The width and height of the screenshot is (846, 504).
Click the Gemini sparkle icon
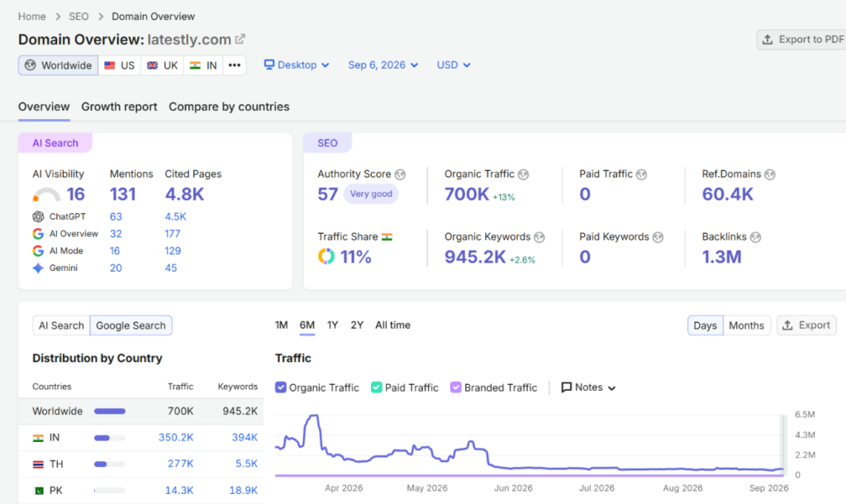pyautogui.click(x=38, y=269)
